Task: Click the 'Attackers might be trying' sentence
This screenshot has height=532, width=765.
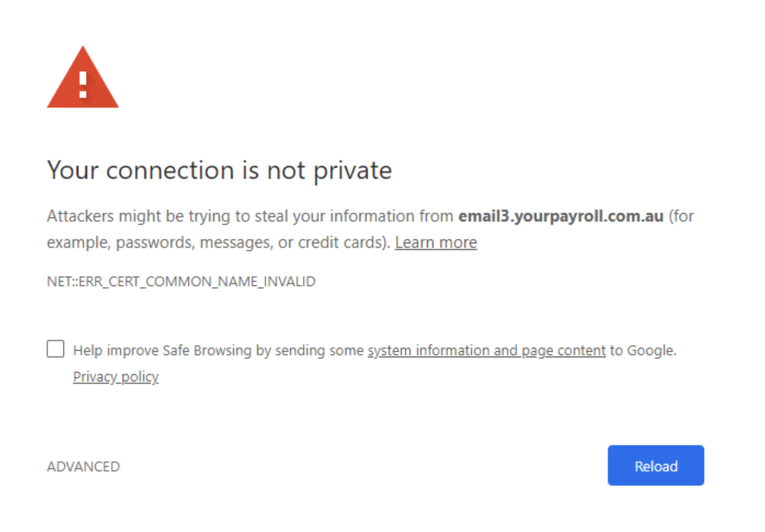Action: click(370, 229)
